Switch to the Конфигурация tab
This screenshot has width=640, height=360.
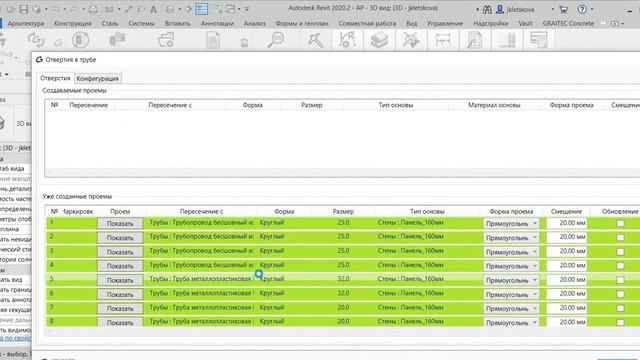98,78
